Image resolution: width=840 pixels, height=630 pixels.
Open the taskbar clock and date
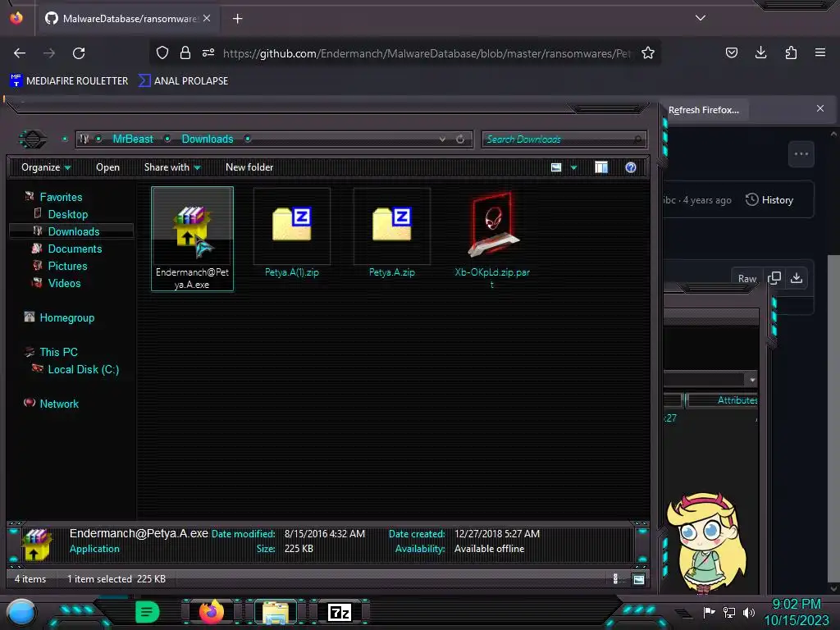(x=796, y=612)
